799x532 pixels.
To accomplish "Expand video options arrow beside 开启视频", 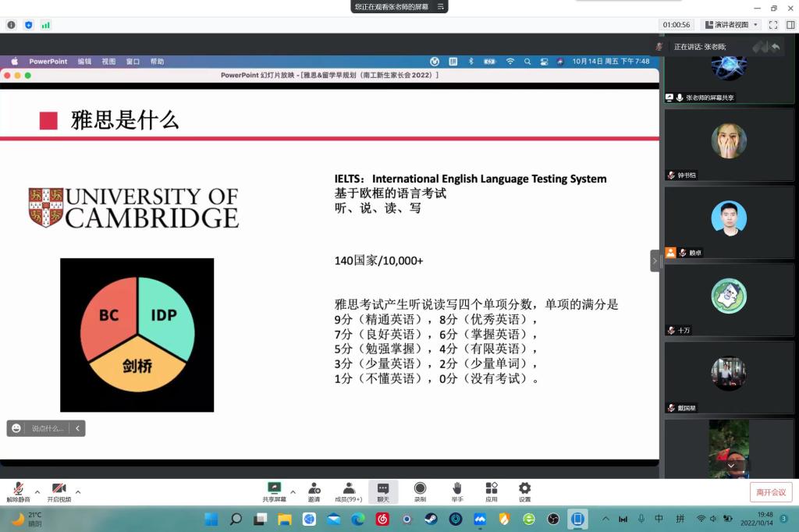I will 78,491.
